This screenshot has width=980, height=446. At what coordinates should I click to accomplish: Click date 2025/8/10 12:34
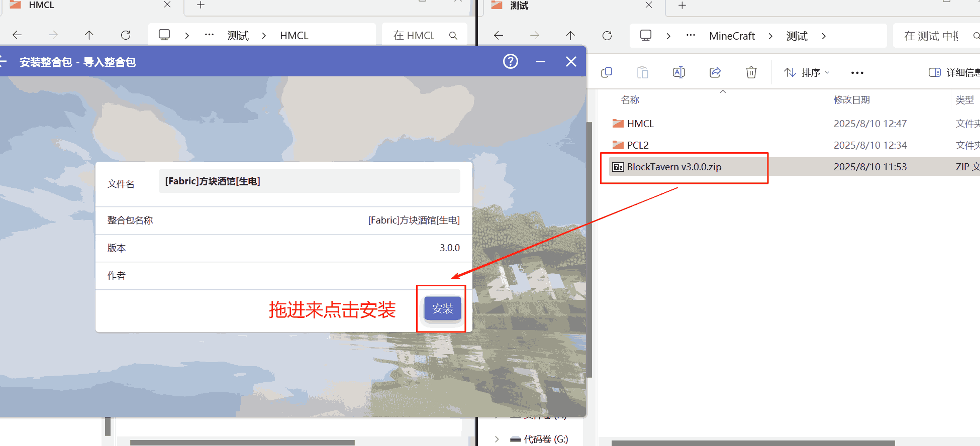click(x=870, y=145)
